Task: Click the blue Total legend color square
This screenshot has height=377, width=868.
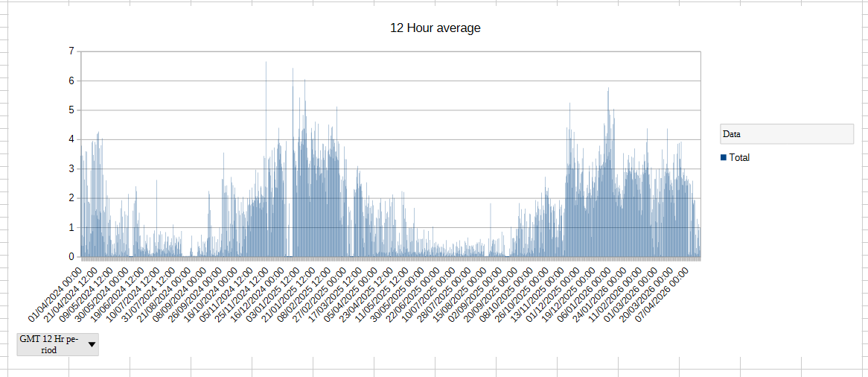Action: [724, 157]
